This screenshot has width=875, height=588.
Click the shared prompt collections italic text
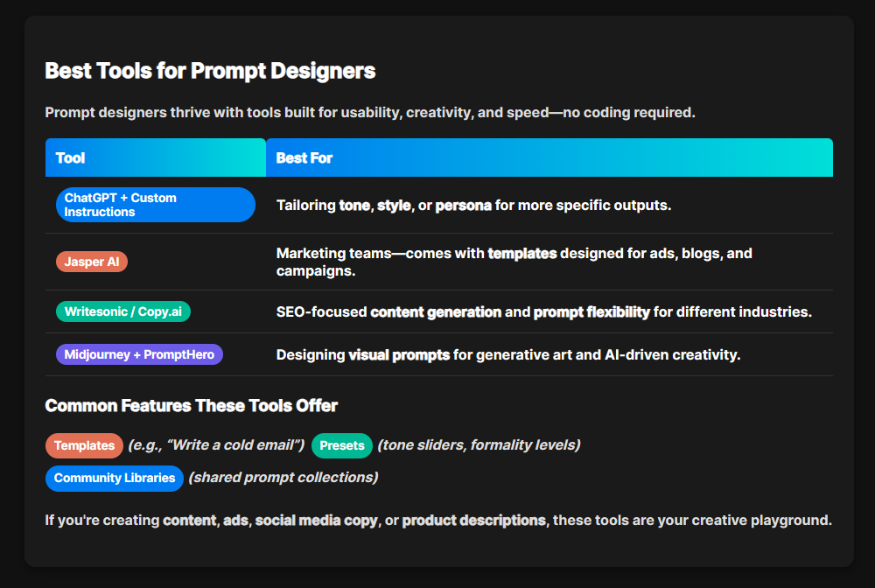[x=283, y=478]
